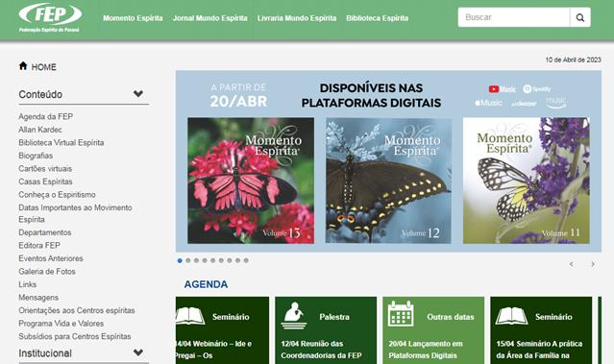Image resolution: width=614 pixels, height=364 pixels.
Task: Click the house icon beside HOME
Action: [23, 65]
